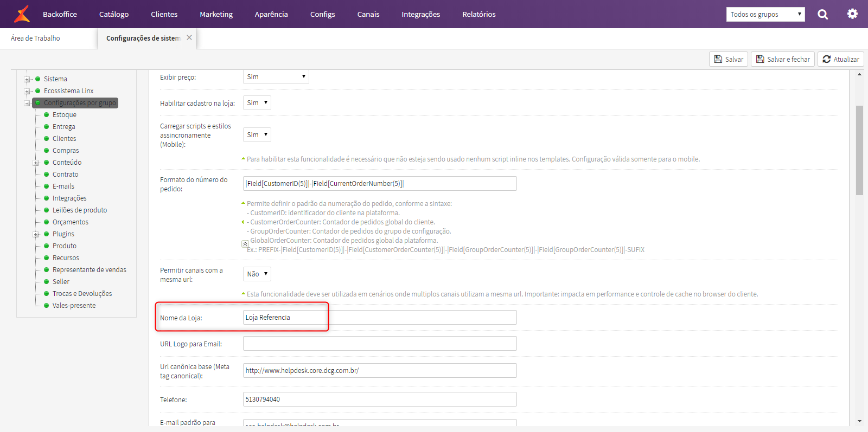This screenshot has height=432, width=868.
Task: Select Trocas e Devoluções in tree
Action: 82,294
